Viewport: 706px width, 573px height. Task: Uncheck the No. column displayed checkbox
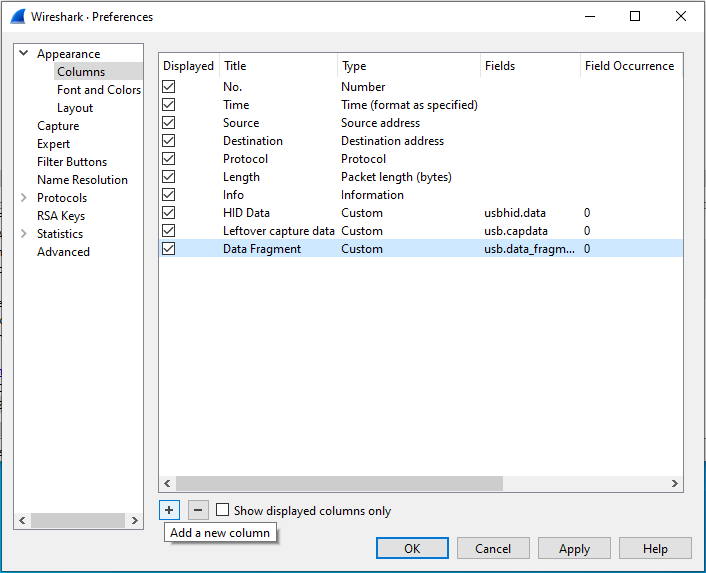tap(169, 86)
